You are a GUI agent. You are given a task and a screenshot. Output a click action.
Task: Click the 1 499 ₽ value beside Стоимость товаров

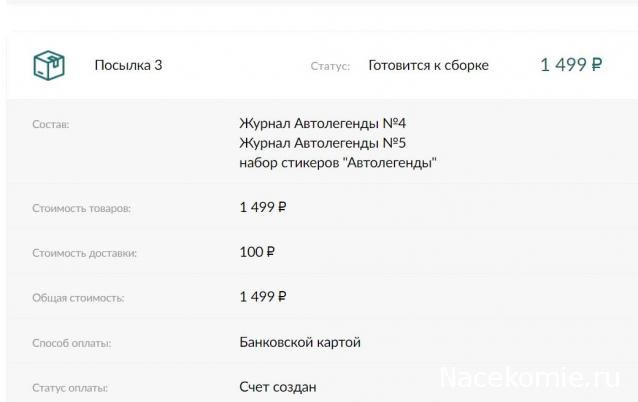(x=263, y=208)
